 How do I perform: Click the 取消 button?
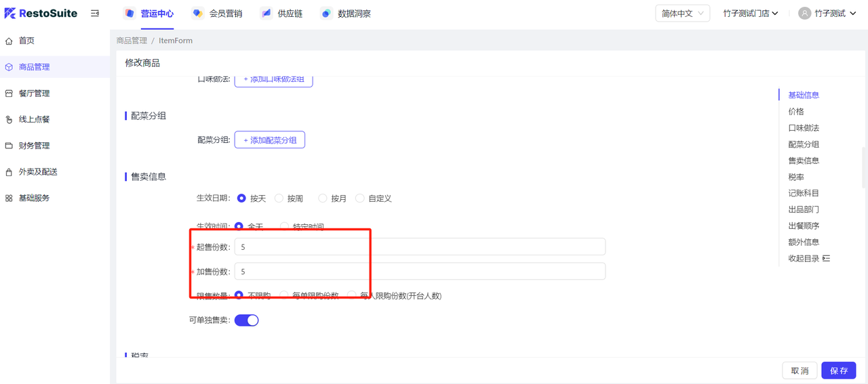click(800, 370)
